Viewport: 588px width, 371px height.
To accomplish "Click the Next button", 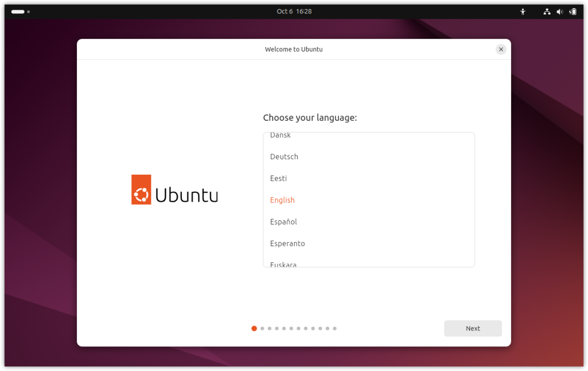I will (473, 328).
